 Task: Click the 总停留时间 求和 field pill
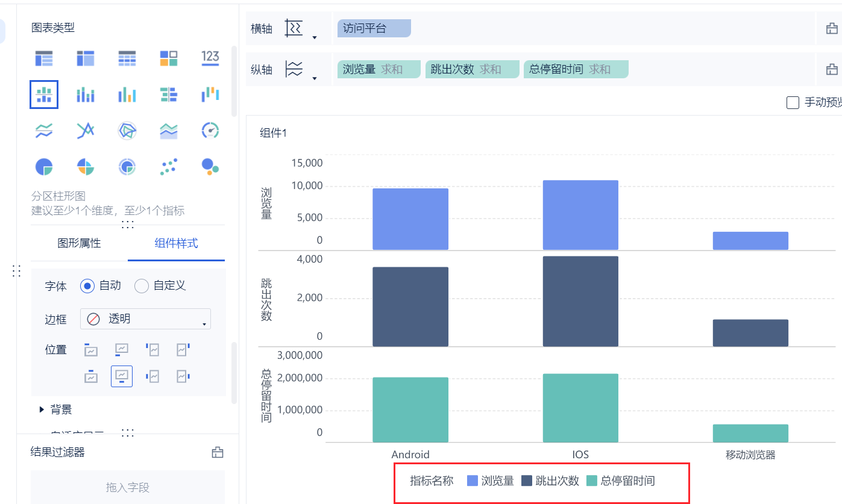click(576, 69)
